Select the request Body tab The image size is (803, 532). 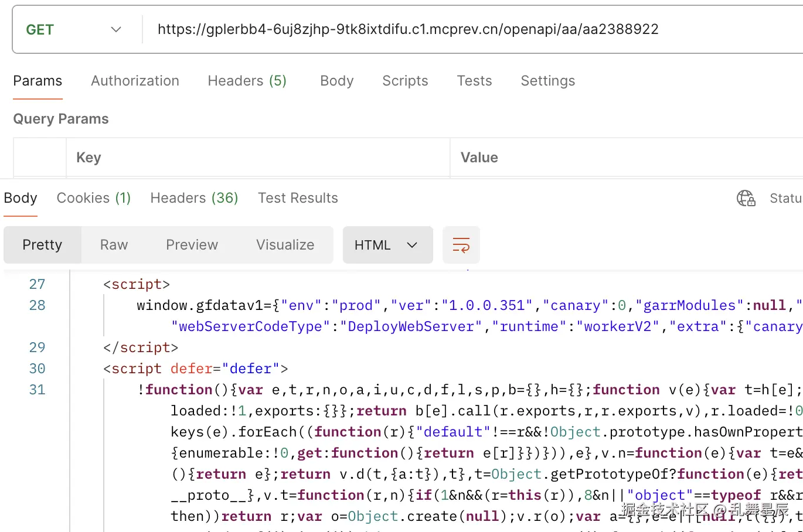(x=336, y=81)
